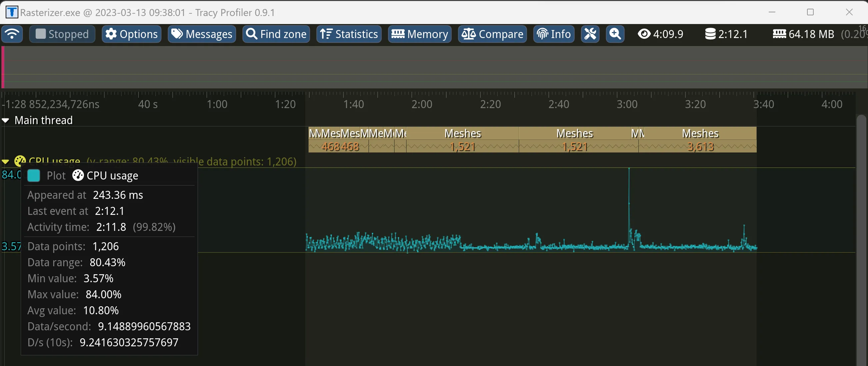This screenshot has height=366, width=868.
Task: Collapse the Main thread section
Action: (x=5, y=120)
